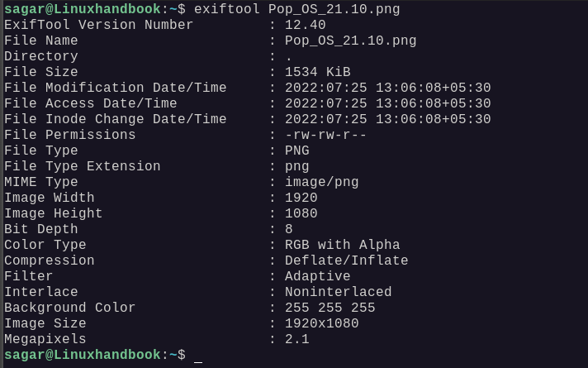Click the Color Type value RGB with Alpha
This screenshot has height=368, width=588.
pyautogui.click(x=342, y=245)
